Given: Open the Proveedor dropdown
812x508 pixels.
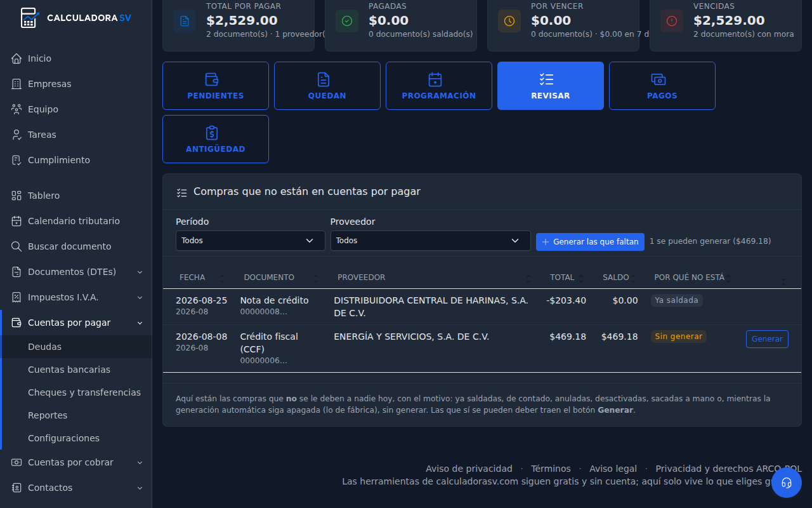Looking at the screenshot, I should 431,241.
